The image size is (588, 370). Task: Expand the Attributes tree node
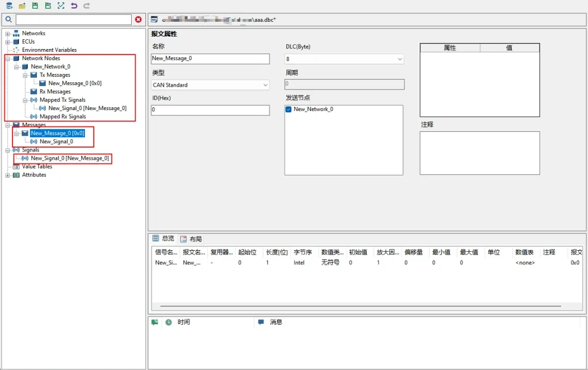(x=8, y=175)
